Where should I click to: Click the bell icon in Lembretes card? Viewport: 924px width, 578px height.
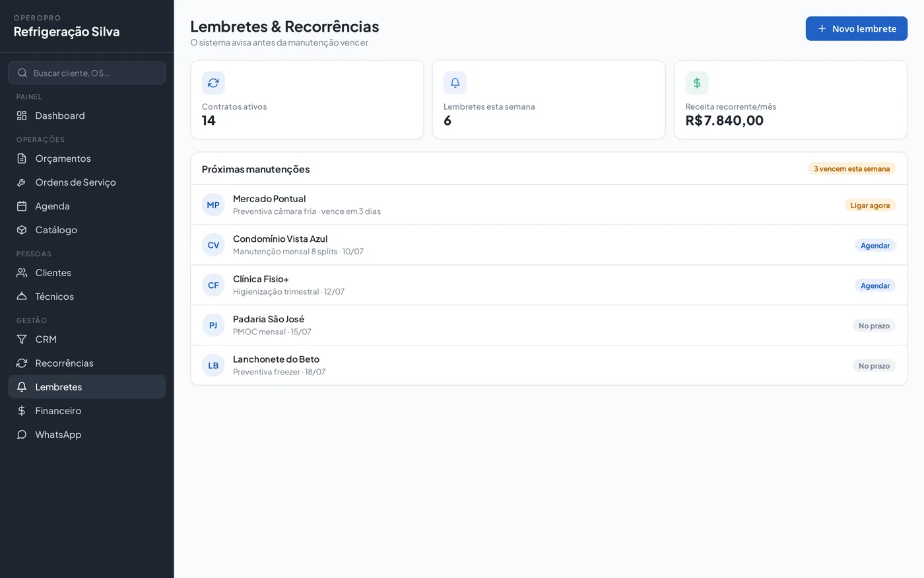[x=455, y=83]
